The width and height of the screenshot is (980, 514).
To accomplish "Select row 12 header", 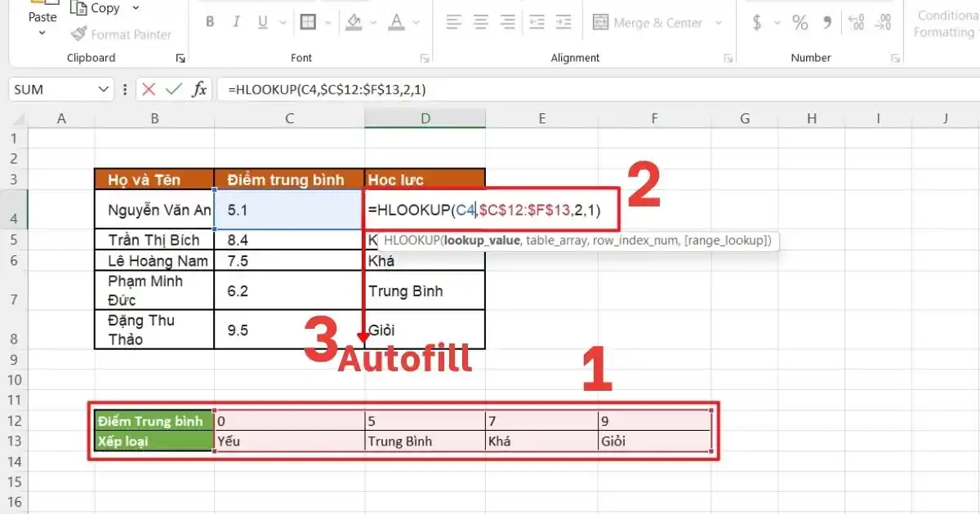I will tap(14, 420).
